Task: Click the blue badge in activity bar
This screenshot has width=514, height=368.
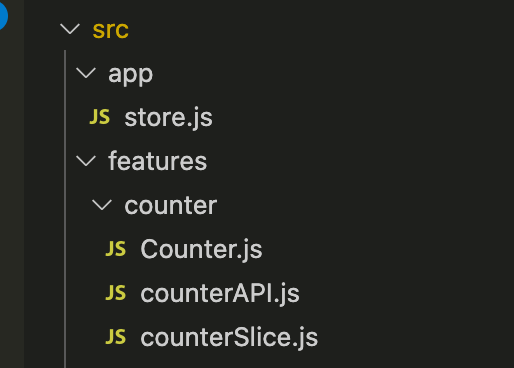Action: (x=3, y=15)
